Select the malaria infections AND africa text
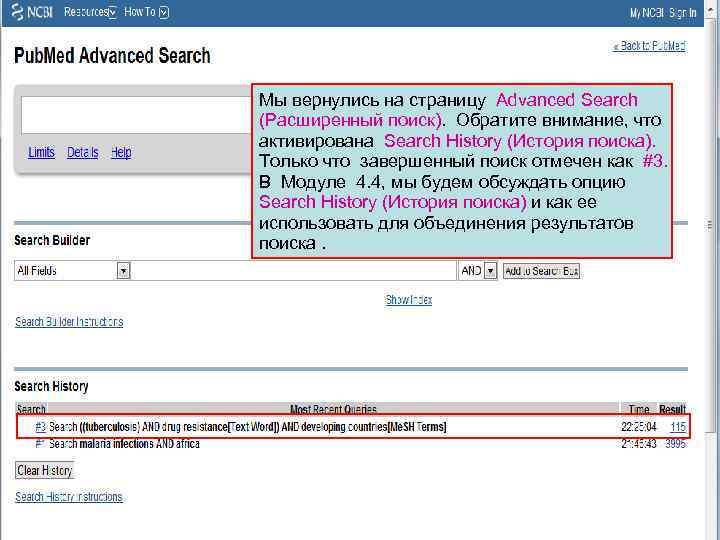 point(140,444)
